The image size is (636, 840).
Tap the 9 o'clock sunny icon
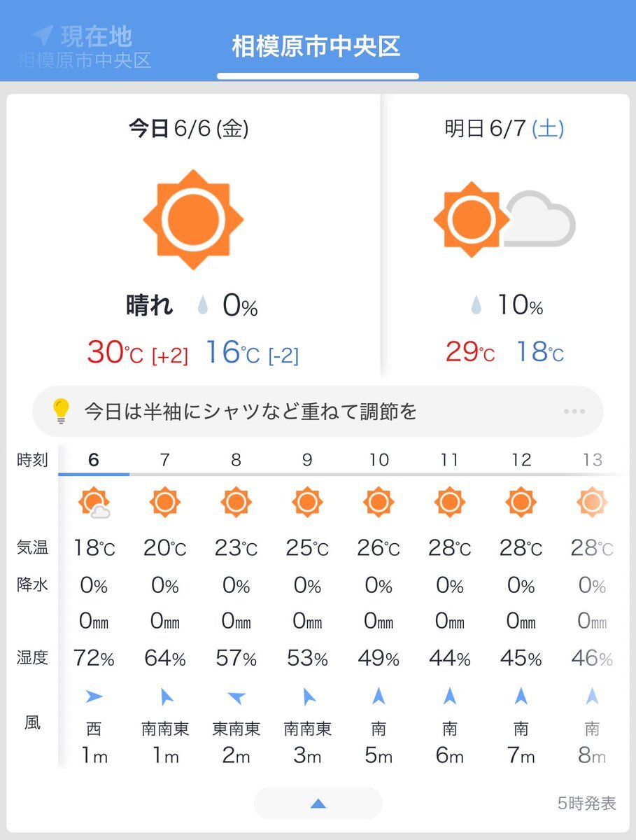coord(307,503)
